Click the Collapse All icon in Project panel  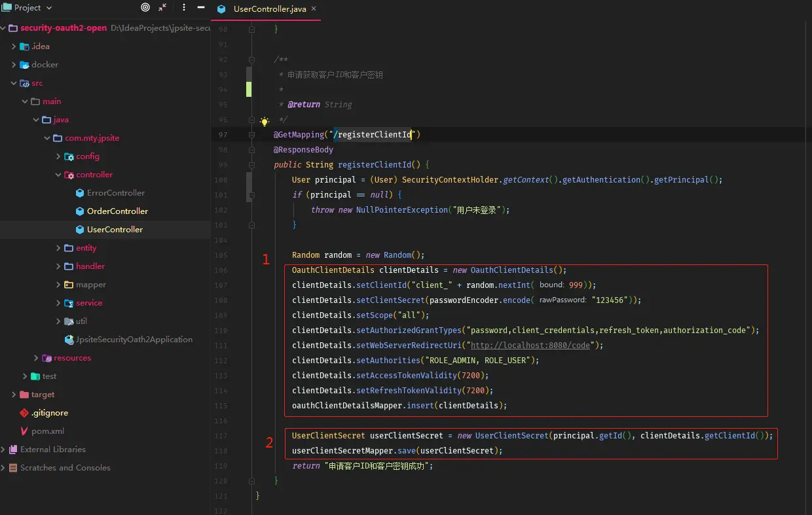click(162, 8)
